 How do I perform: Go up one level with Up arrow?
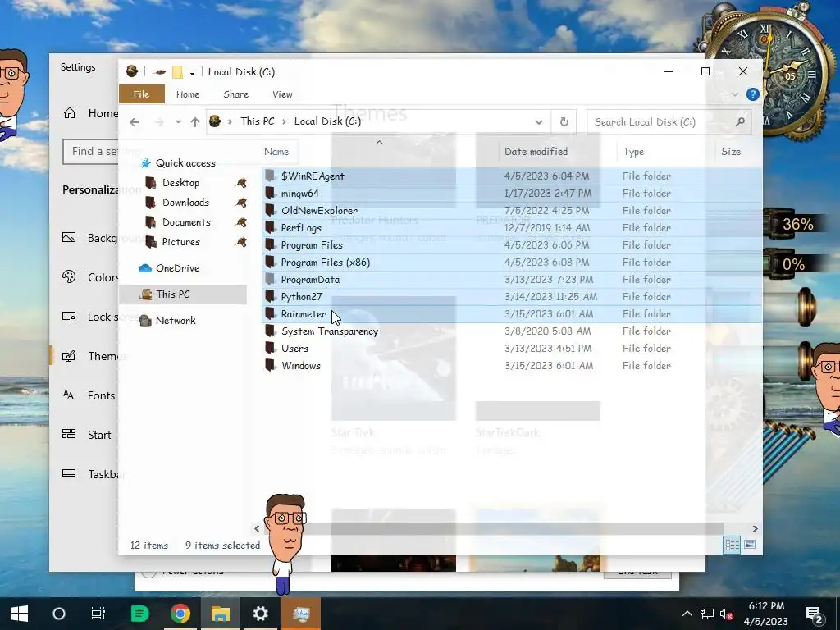[x=195, y=122]
